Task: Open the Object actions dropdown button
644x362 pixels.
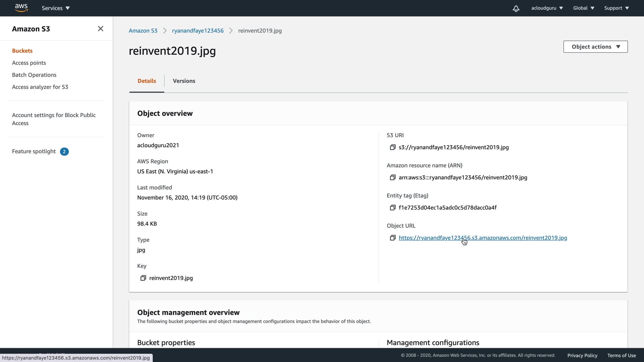Action: 595,47
